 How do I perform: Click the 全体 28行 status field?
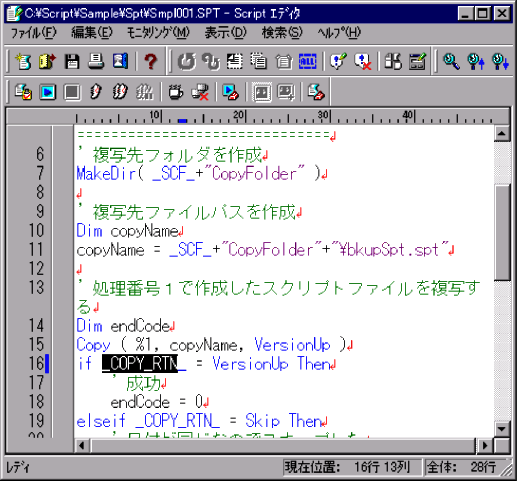(465, 467)
